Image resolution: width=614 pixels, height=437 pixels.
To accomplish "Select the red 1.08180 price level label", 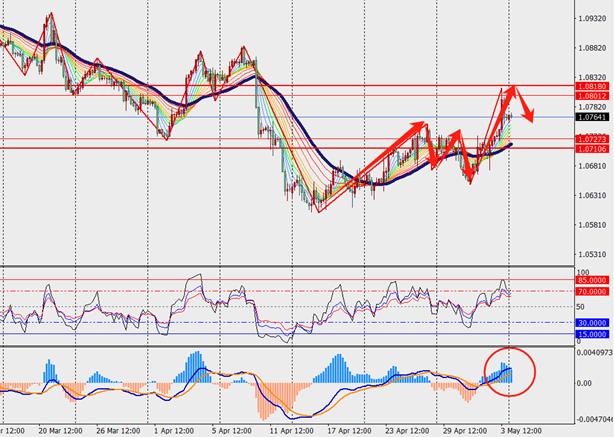I will 592,86.
